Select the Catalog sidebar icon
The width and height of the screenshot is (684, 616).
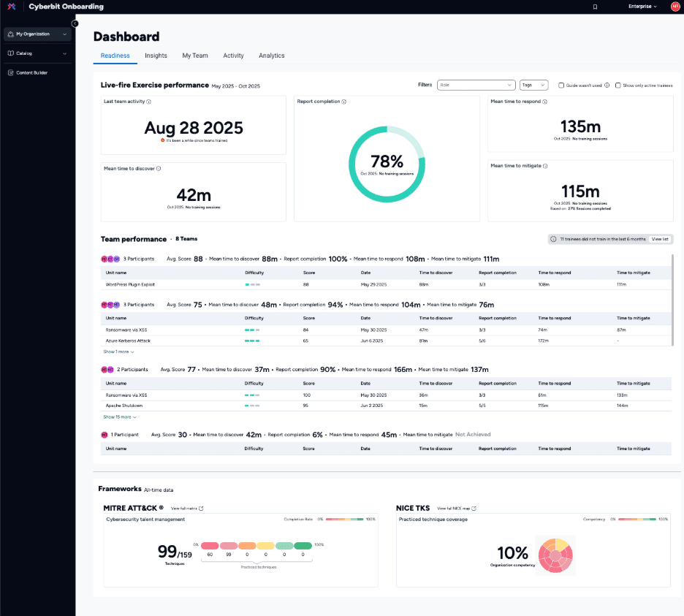coord(10,53)
